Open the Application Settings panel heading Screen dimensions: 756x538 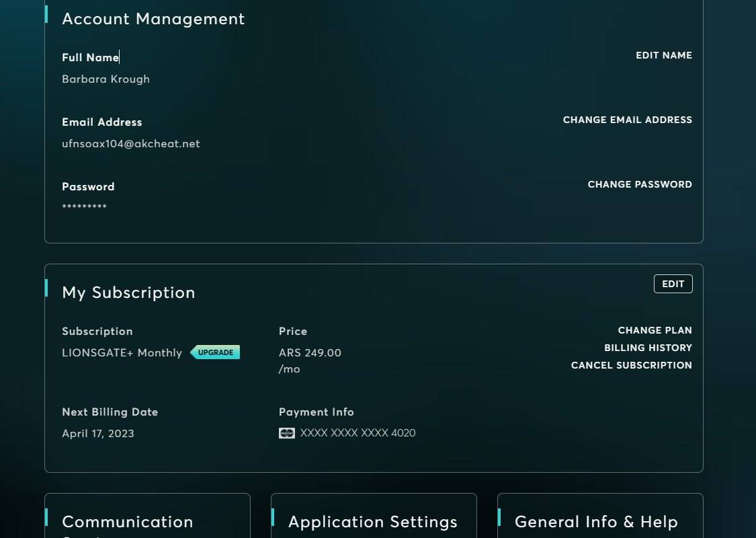coord(372,522)
